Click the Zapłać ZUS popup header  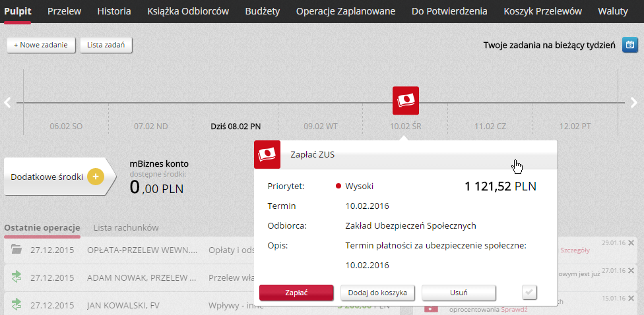coord(406,155)
